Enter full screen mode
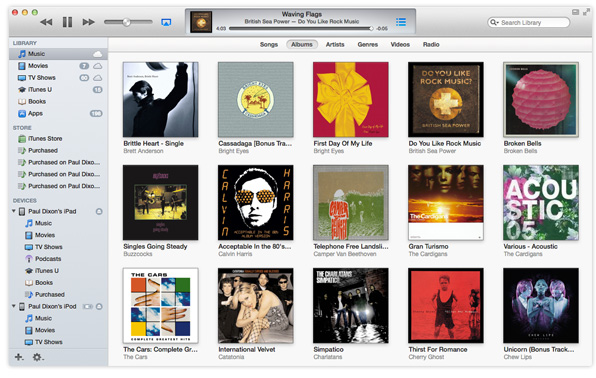The width and height of the screenshot is (596, 378). tap(587, 12)
